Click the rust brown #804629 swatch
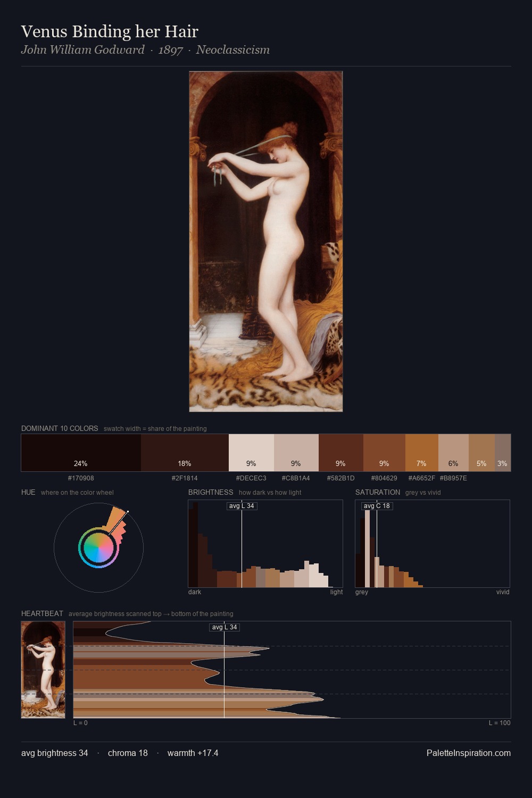The height and width of the screenshot is (798, 532). 384,453
